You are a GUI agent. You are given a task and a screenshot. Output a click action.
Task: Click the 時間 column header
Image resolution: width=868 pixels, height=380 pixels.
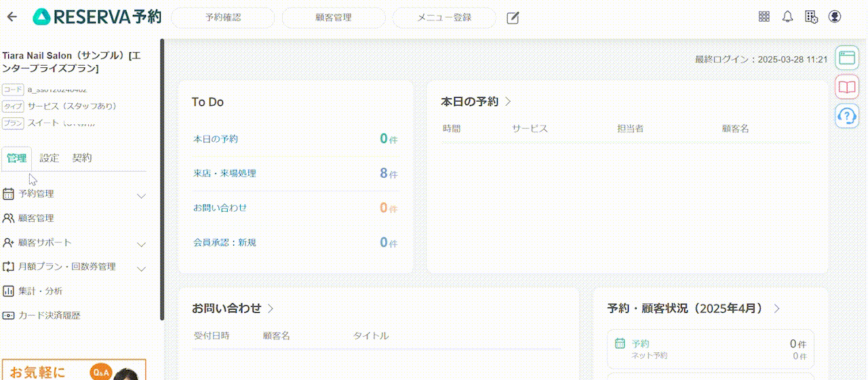pyautogui.click(x=452, y=128)
